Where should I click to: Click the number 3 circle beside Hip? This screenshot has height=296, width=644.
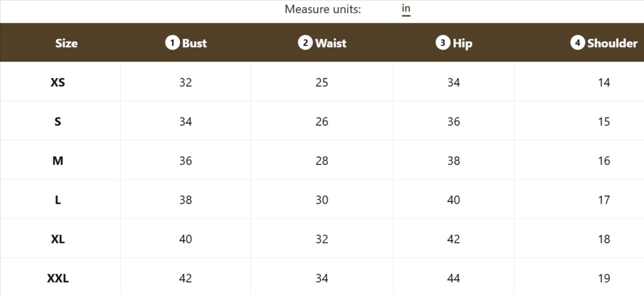coord(442,43)
